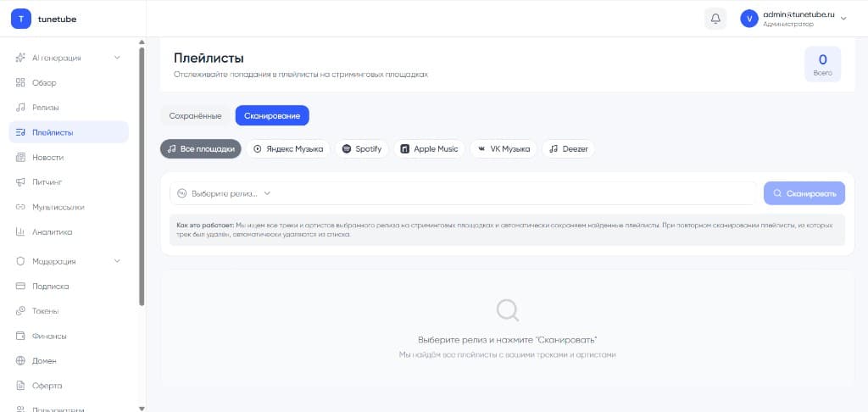Filter by VK Музыка platform
The height and width of the screenshot is (412, 868).
click(504, 149)
